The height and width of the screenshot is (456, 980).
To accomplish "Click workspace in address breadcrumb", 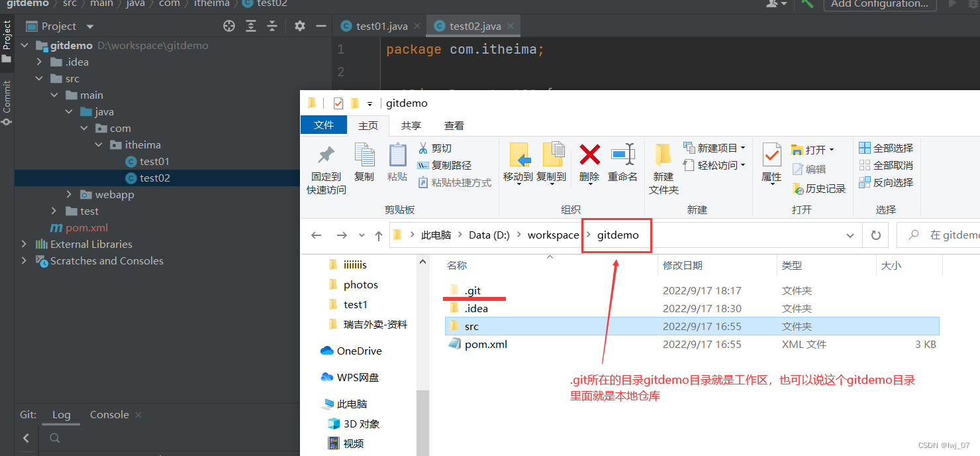I will click(x=553, y=235).
